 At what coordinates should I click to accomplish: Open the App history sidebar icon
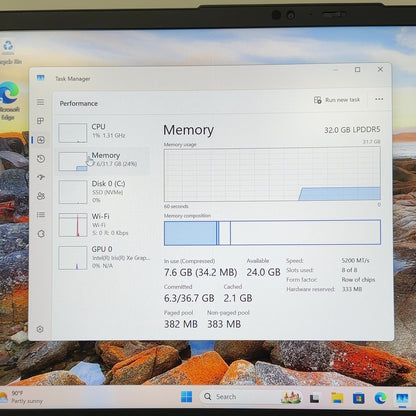click(x=41, y=159)
